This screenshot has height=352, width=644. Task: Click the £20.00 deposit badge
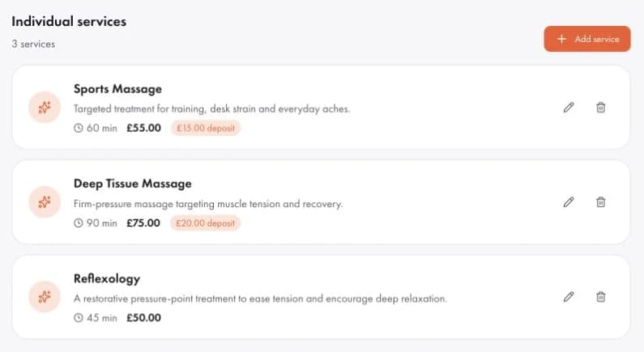point(206,223)
